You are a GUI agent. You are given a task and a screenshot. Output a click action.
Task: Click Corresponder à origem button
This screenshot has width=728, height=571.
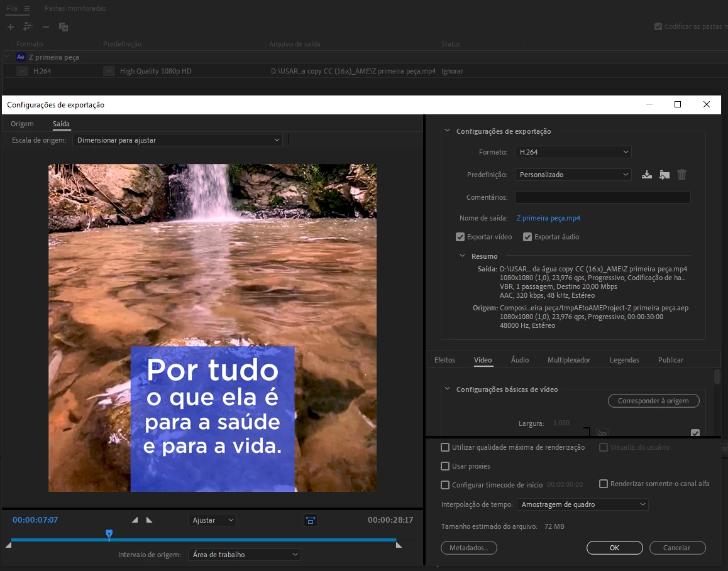tap(653, 401)
